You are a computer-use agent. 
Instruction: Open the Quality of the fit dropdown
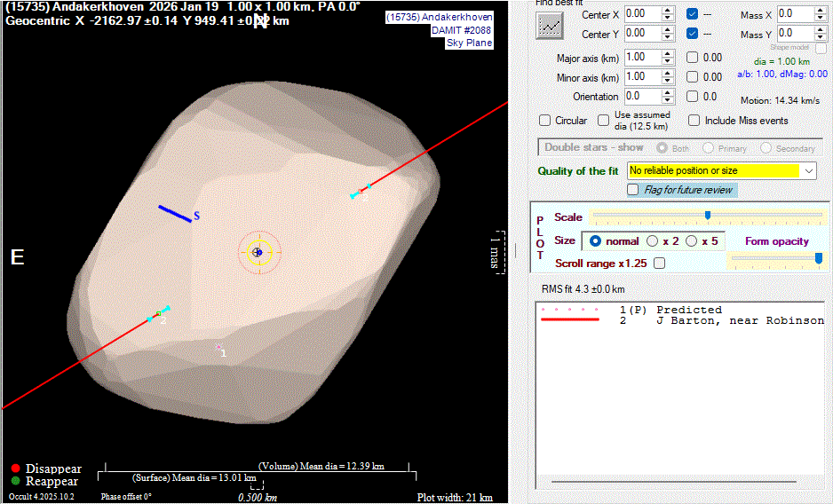point(807,170)
